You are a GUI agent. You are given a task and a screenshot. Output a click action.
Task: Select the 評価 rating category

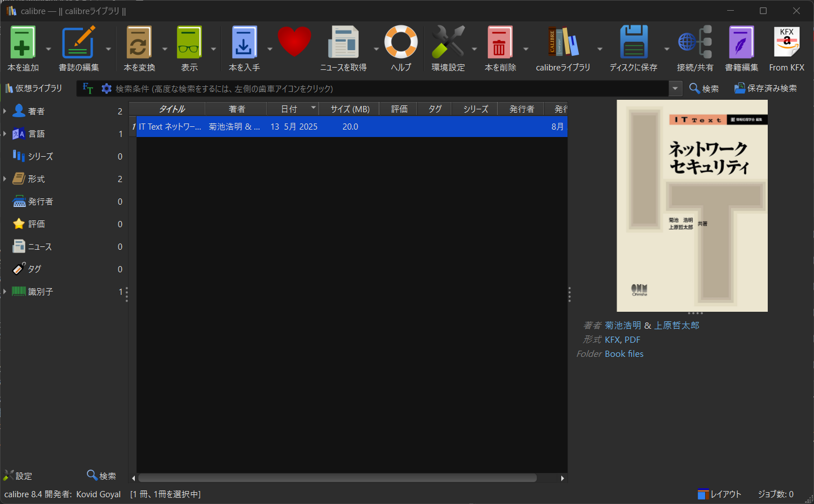coord(37,224)
